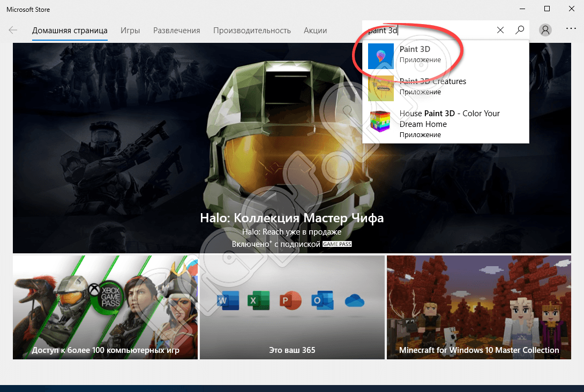This screenshot has height=392, width=584.
Task: Open the Xbox Game Pass games tile
Action: [105, 307]
